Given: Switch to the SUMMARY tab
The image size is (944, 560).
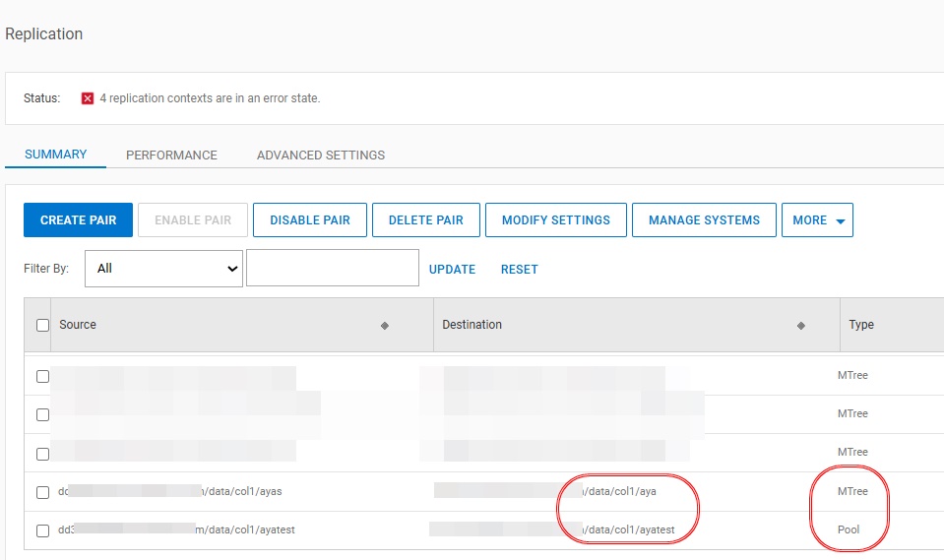Looking at the screenshot, I should (x=55, y=155).
